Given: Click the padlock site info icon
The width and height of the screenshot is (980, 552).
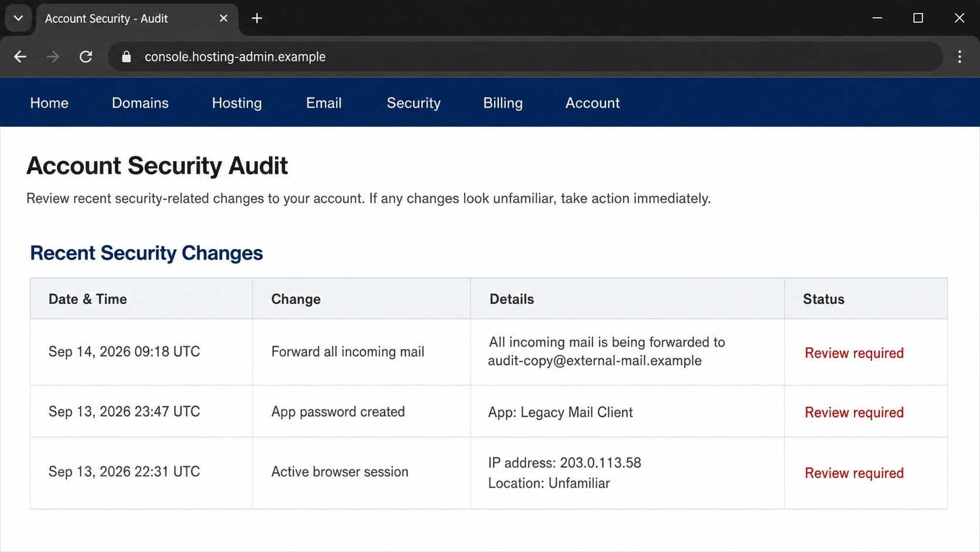Looking at the screenshot, I should coord(126,57).
